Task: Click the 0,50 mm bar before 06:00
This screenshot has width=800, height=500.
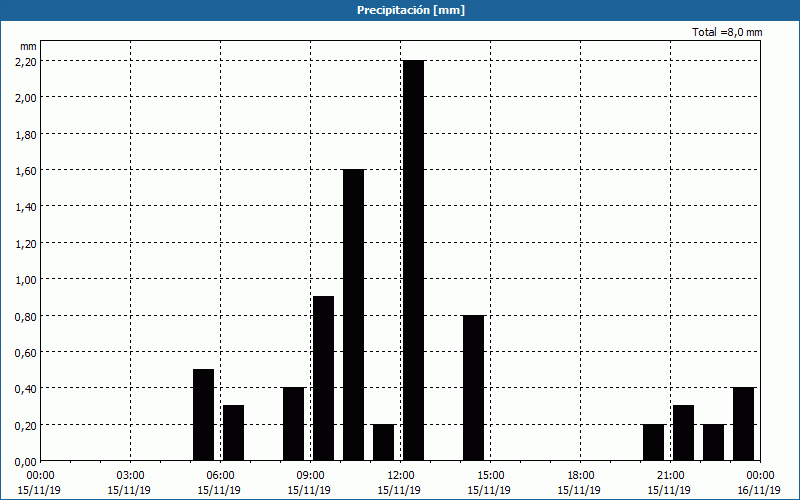Action: click(204, 415)
